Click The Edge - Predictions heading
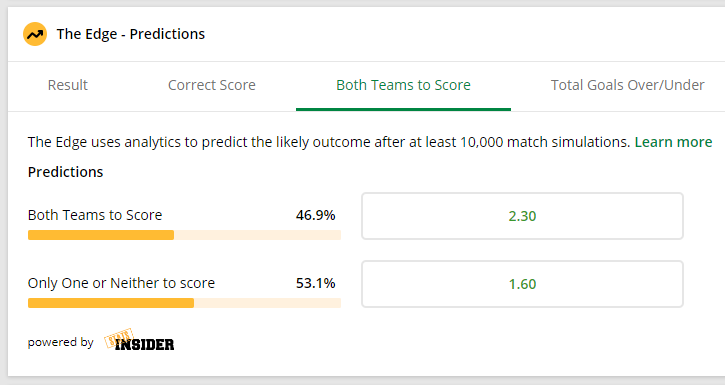 (x=131, y=34)
